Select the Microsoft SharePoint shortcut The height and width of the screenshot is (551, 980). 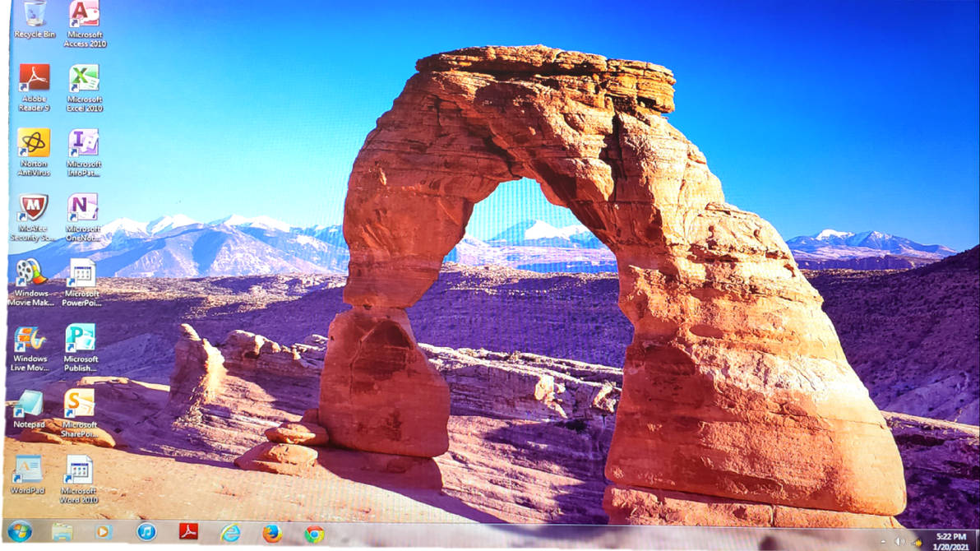point(80,414)
